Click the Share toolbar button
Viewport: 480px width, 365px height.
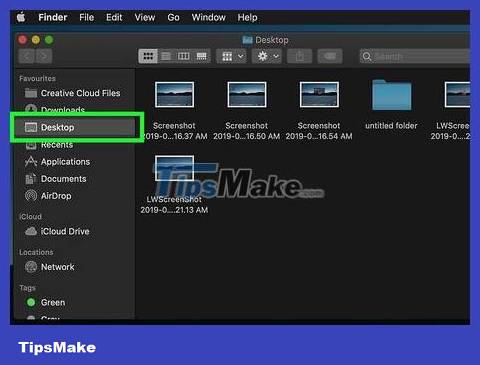coord(299,56)
